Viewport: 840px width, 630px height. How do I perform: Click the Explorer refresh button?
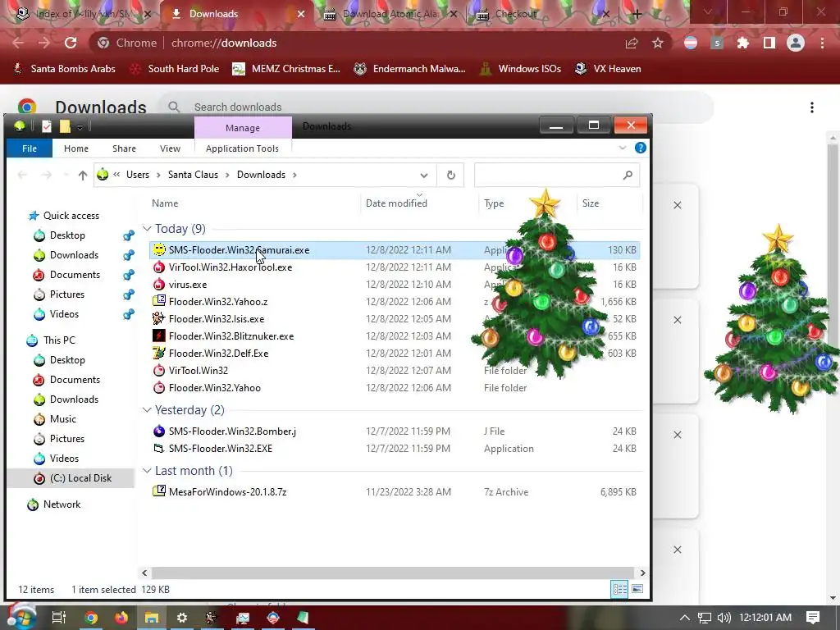tap(450, 175)
